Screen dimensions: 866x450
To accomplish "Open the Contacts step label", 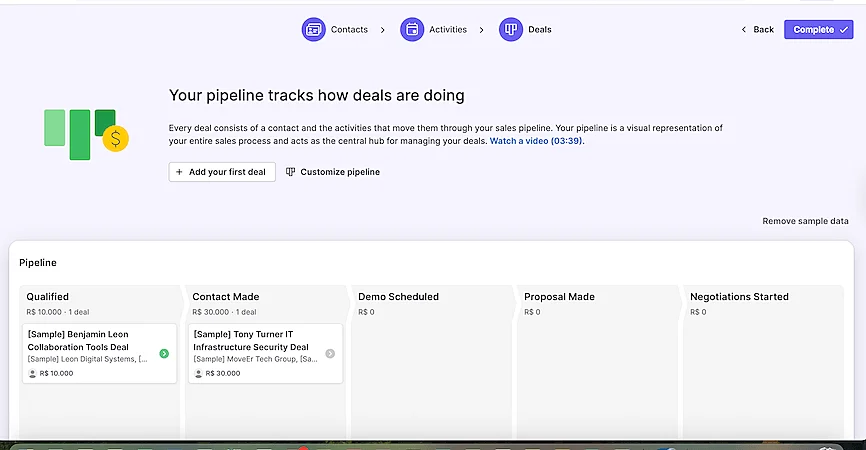I will click(349, 30).
